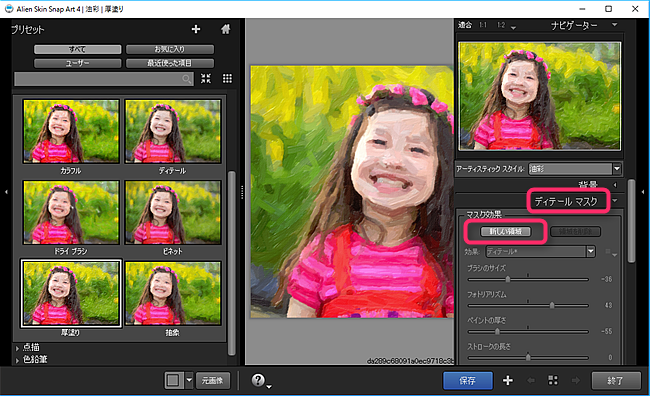Open preview layout dropdown arrow

(x=189, y=380)
